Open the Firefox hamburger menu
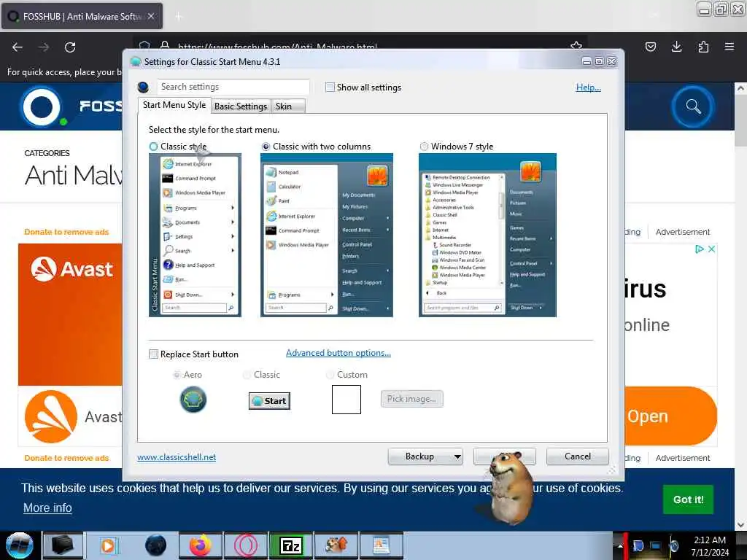Screen dimensions: 747x560 click(x=729, y=47)
